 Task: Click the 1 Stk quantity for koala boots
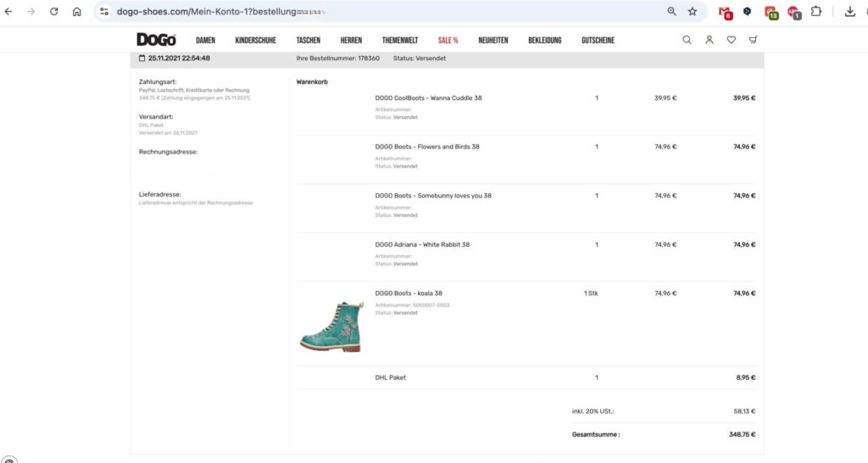pyautogui.click(x=591, y=293)
